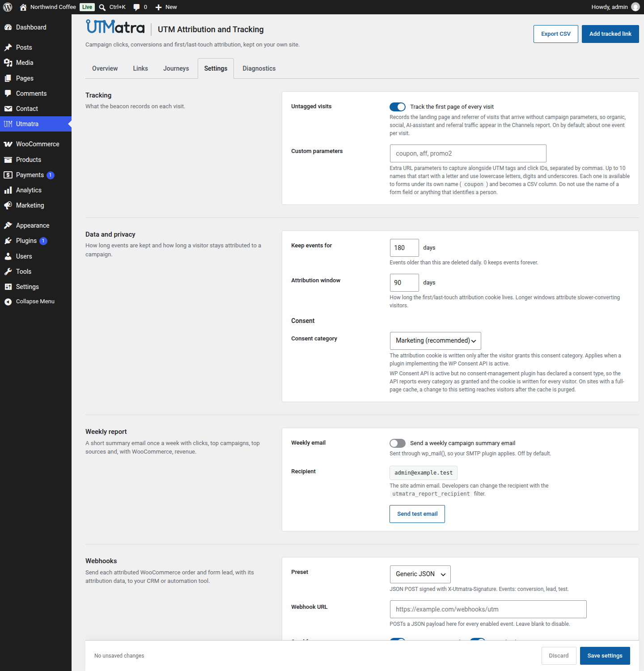Click Add tracked link button
644x671 pixels.
(x=610, y=34)
